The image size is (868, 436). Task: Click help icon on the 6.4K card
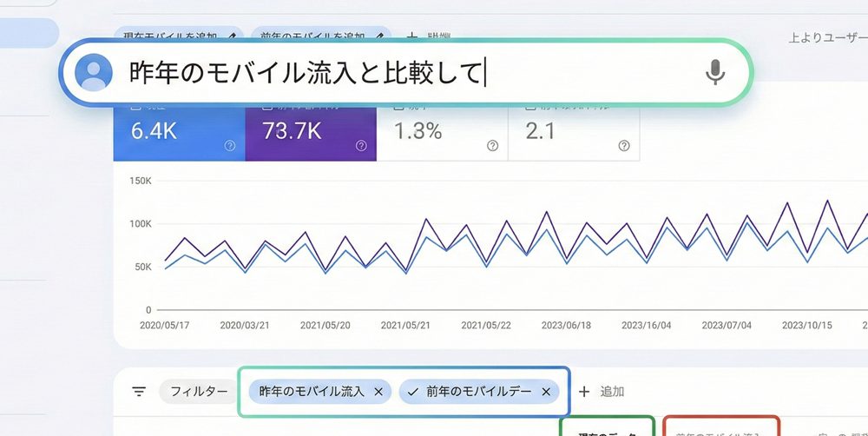(x=230, y=146)
